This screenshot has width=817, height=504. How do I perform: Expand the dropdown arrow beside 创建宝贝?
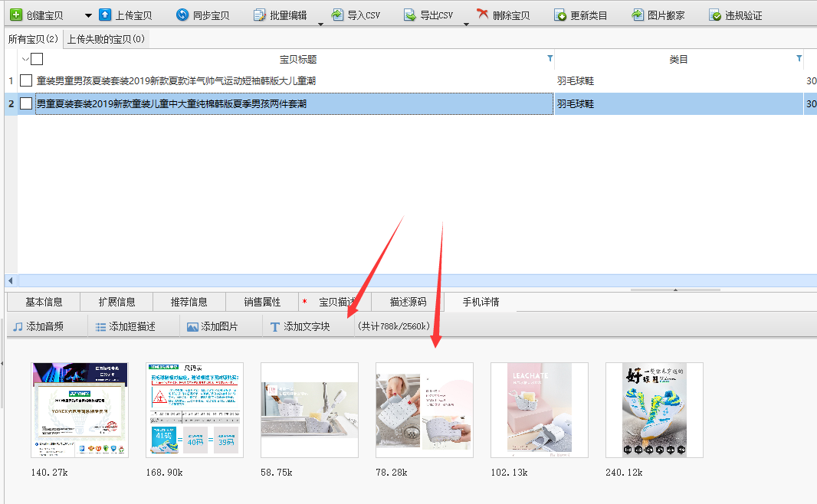point(87,15)
